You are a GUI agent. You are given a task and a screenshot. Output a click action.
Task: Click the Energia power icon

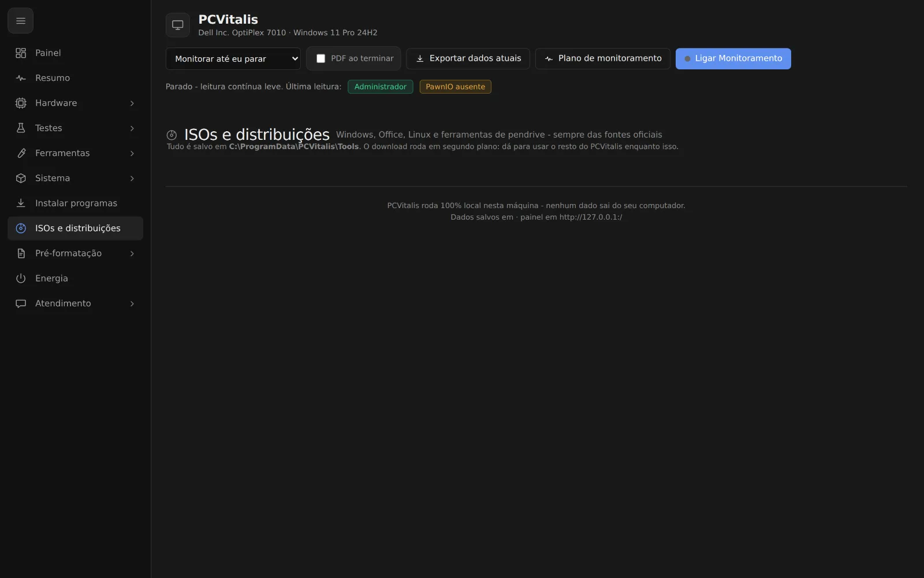(x=21, y=279)
